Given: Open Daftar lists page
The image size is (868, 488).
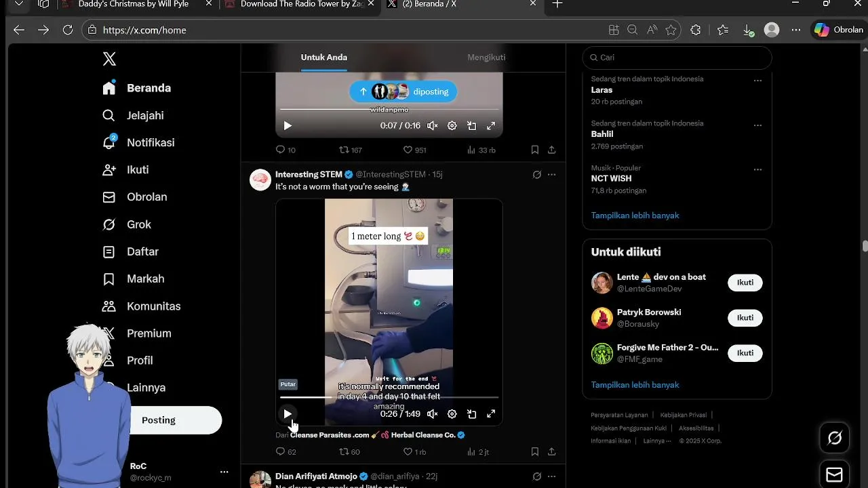Looking at the screenshot, I should tap(130, 251).
